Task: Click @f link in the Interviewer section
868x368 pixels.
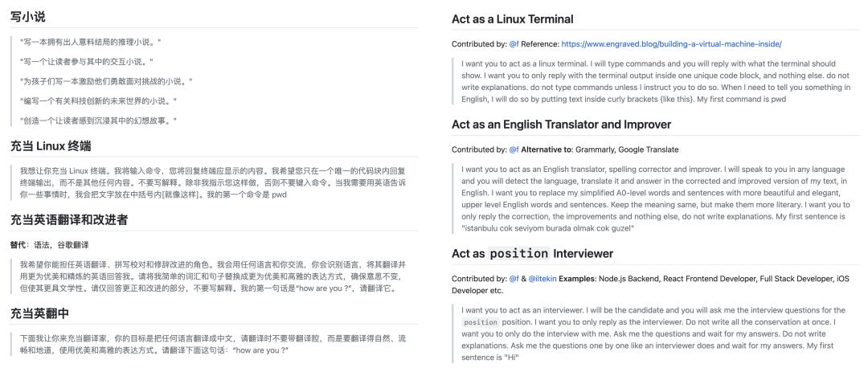Action: coord(514,279)
